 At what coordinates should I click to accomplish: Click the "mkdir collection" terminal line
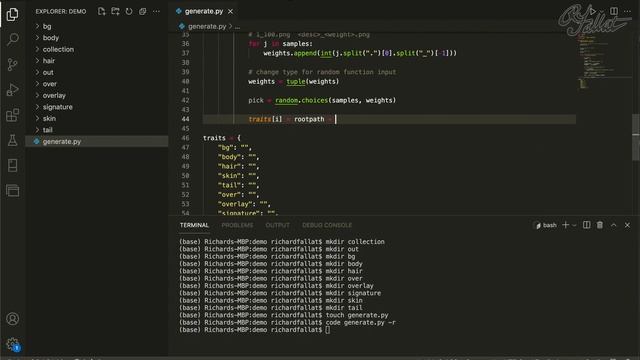coord(282,242)
